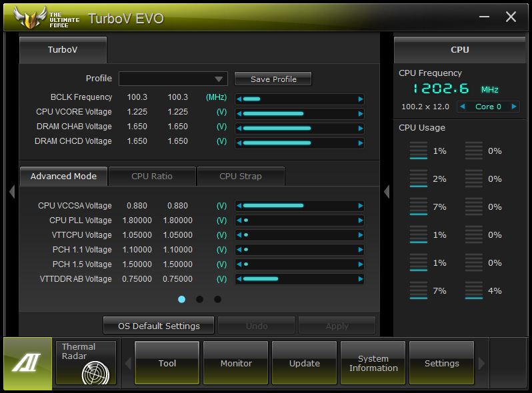This screenshot has width=532, height=393.
Task: Switch to next CPU core
Action: [x=514, y=107]
